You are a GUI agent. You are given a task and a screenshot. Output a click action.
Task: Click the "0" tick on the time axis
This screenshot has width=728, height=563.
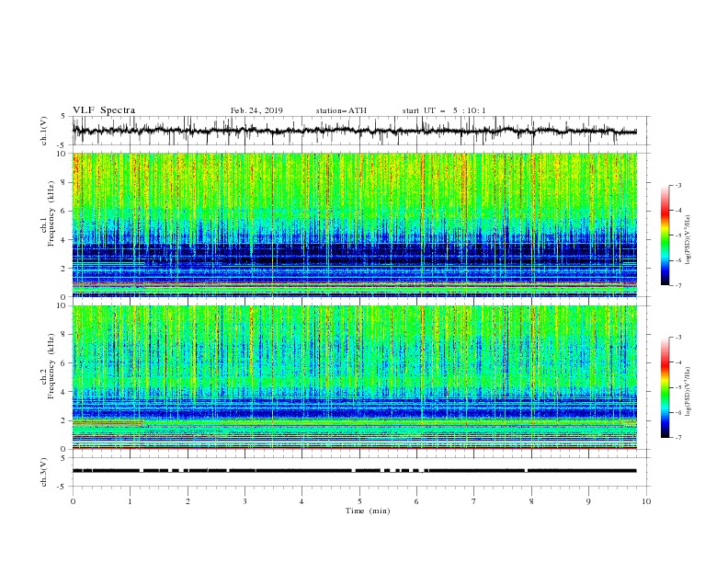click(x=73, y=501)
